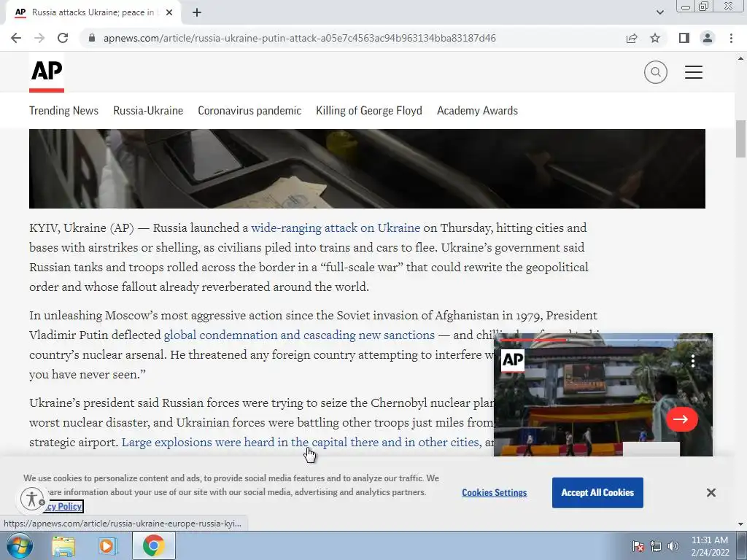The height and width of the screenshot is (560, 747).
Task: Click the scrollbar down arrow
Action: [740, 524]
